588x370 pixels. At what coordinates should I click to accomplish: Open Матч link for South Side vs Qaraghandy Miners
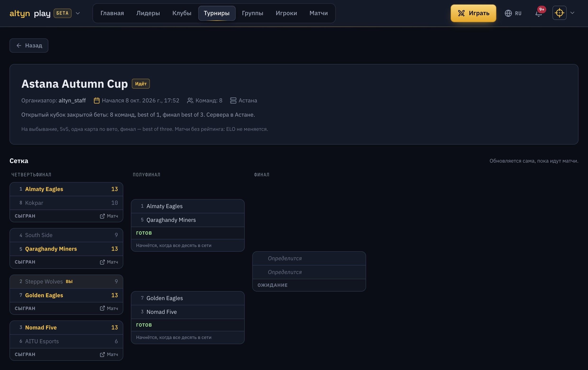(x=109, y=262)
